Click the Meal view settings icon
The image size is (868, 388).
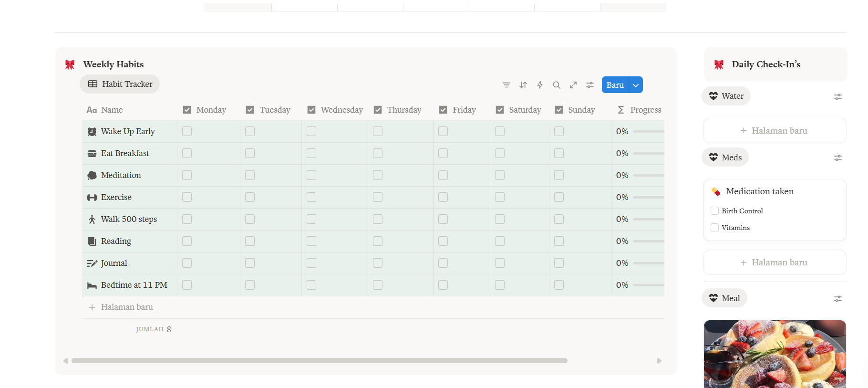837,299
